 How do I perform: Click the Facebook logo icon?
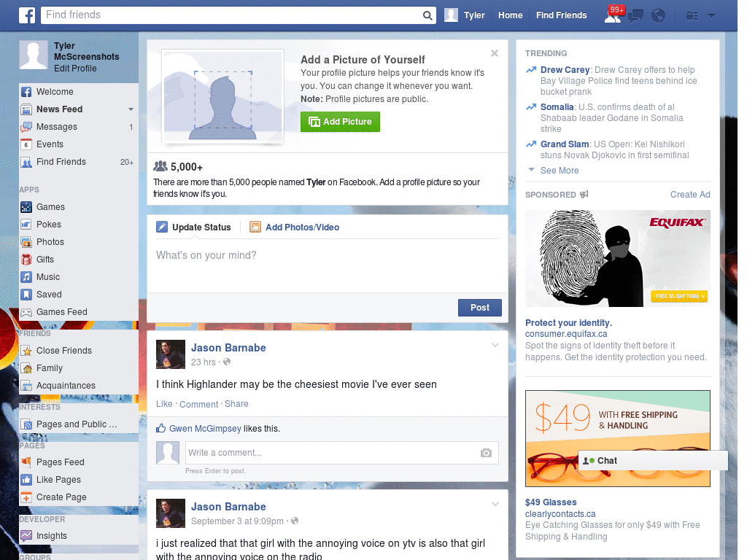27,15
